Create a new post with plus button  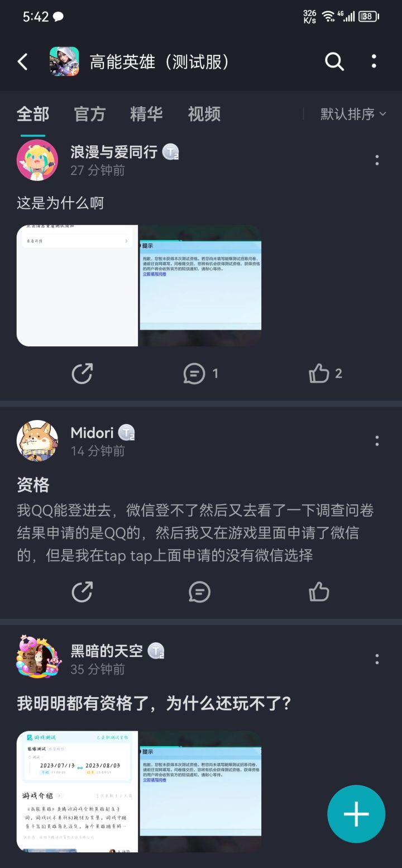point(356,814)
